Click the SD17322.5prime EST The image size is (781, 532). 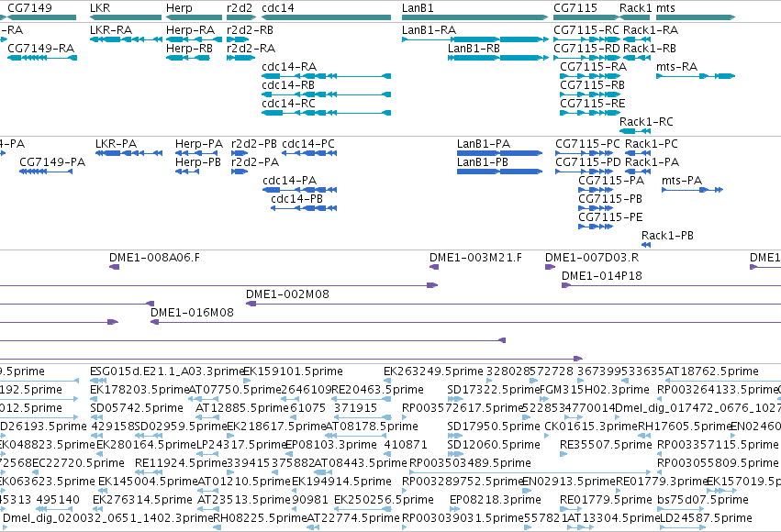pos(455,400)
